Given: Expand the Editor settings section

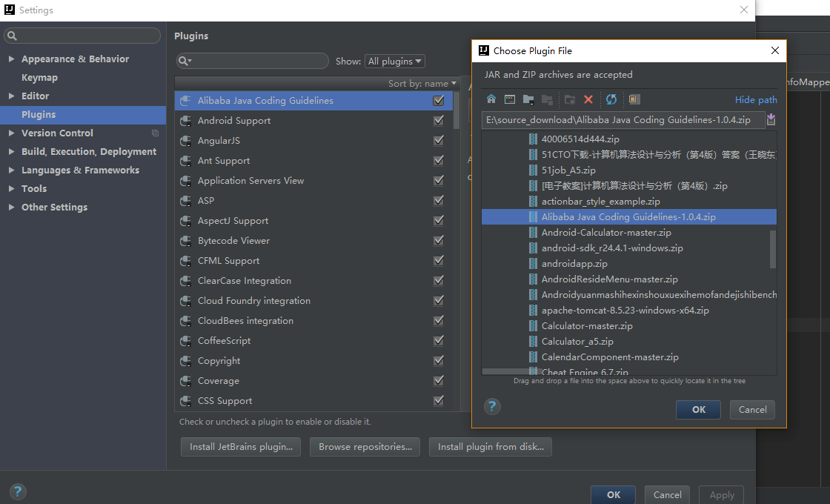Looking at the screenshot, I should pyautogui.click(x=11, y=96).
